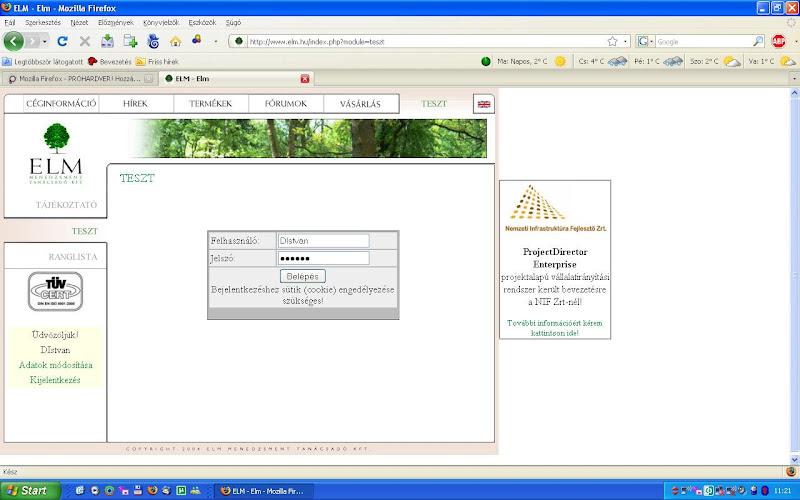Screen dimensions: 800x500
Task: Open the Szerkesztés menu
Action: click(43, 22)
